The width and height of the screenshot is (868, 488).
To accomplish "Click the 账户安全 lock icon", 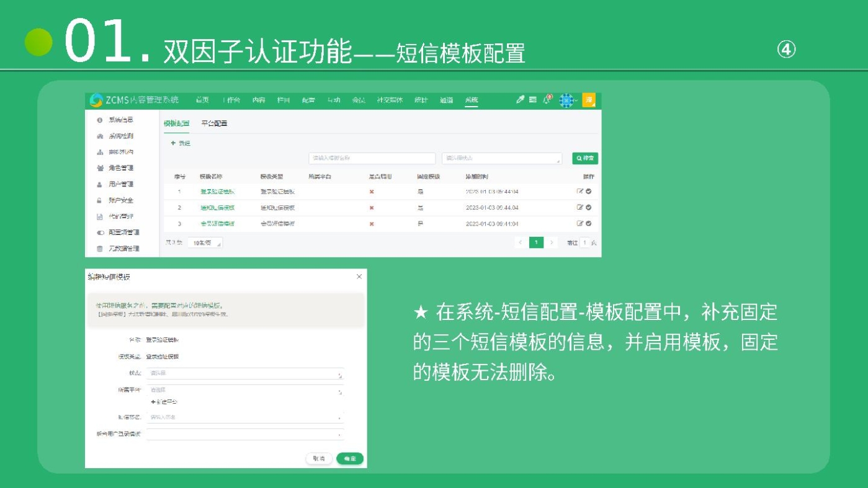I will [100, 200].
